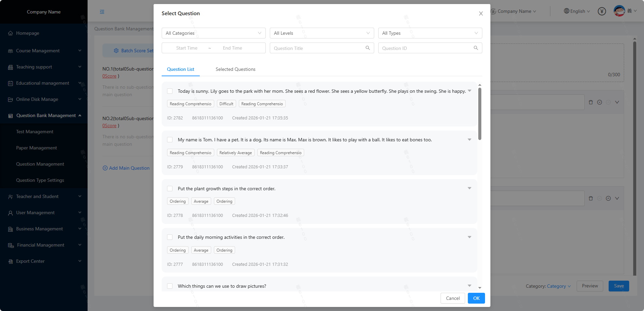The image size is (644, 311).
Task: Check the Lily goes to the park question
Action: (x=170, y=91)
